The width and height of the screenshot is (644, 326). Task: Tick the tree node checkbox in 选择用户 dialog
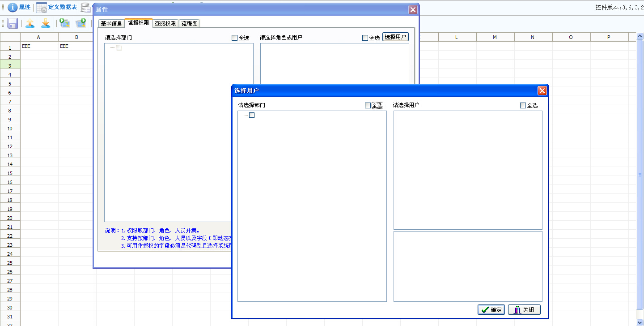tap(252, 115)
